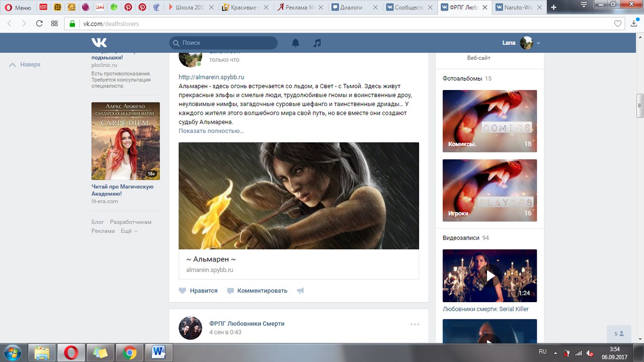The image size is (644, 362).
Task: Play the Serial Killer video
Action: 490,276
